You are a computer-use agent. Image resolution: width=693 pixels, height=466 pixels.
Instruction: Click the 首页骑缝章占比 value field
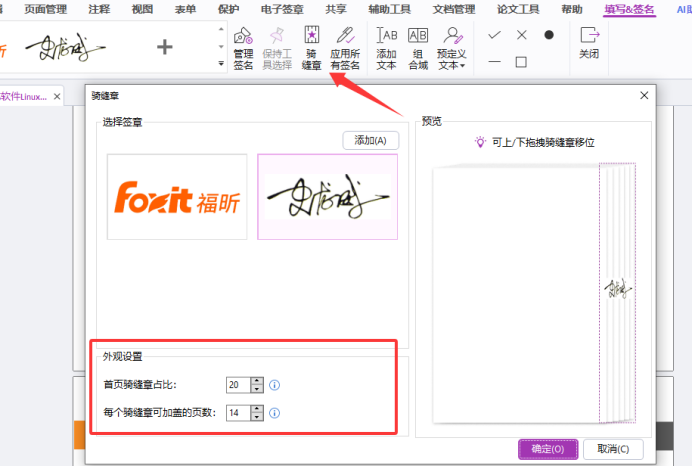tap(238, 385)
